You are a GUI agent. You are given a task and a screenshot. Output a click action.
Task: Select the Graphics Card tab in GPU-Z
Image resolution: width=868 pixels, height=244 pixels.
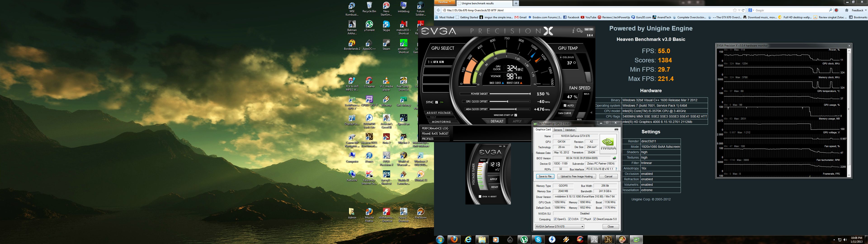[543, 130]
